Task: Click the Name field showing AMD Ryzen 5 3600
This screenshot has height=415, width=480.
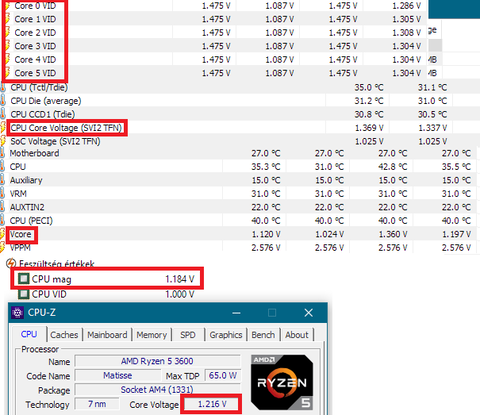Action: 157,361
